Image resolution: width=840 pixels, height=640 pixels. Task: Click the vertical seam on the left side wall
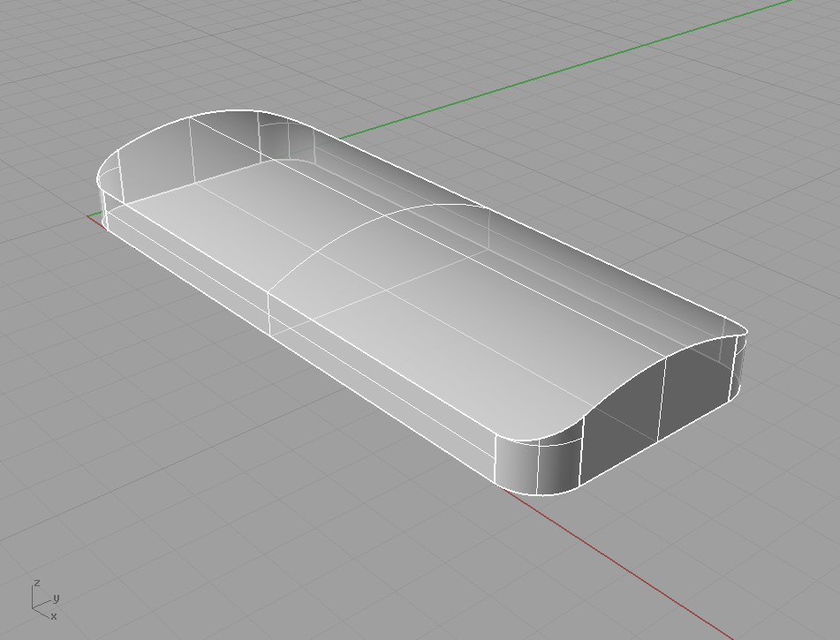tap(268, 313)
